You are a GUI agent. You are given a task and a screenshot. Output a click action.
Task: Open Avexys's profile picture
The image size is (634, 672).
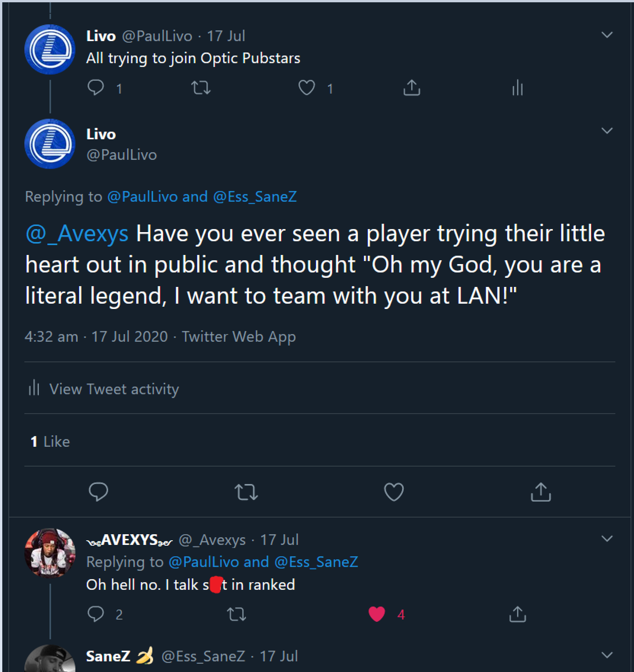click(50, 553)
